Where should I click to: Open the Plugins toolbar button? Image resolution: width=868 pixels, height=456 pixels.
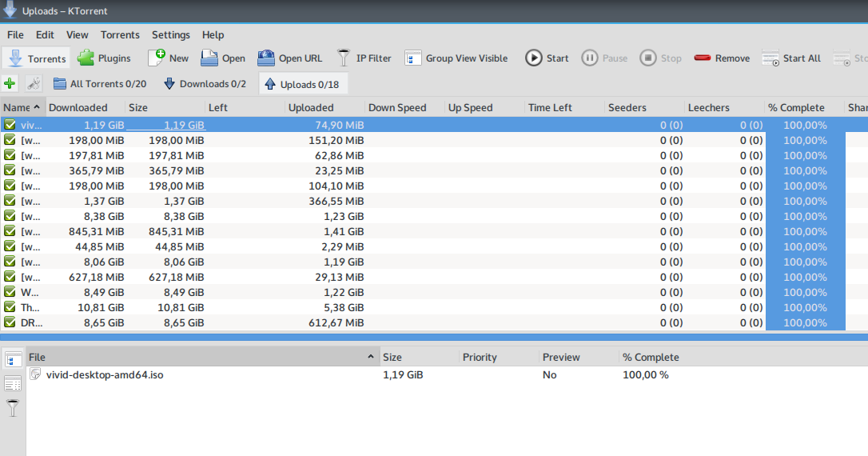(x=104, y=58)
